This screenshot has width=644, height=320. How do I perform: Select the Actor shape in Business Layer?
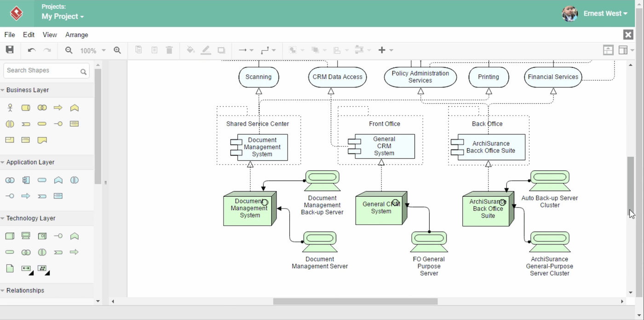click(10, 107)
